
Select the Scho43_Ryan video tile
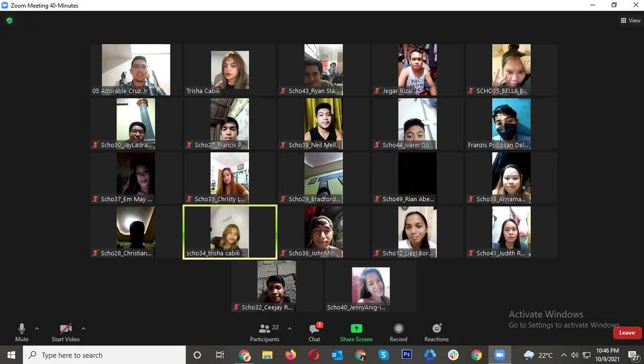click(324, 70)
